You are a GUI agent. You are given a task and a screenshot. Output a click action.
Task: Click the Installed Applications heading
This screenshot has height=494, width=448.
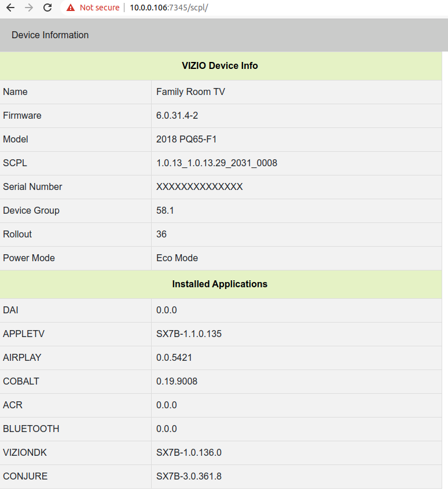click(220, 284)
